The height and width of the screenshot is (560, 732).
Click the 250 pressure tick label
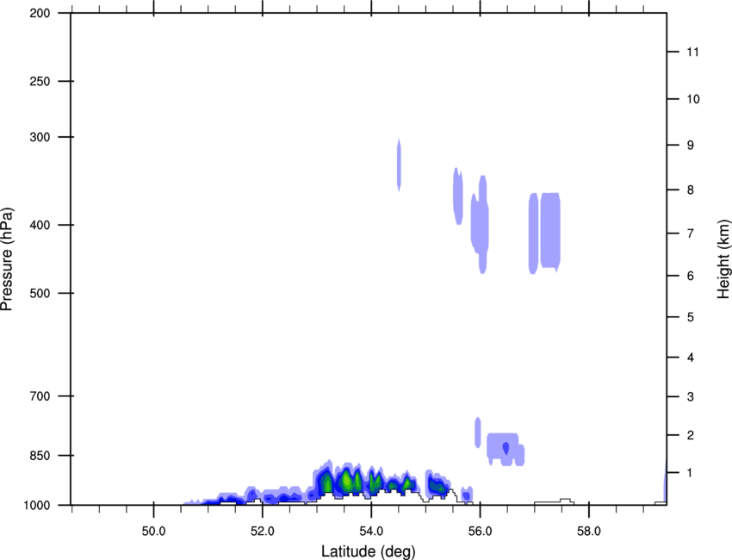(40, 81)
